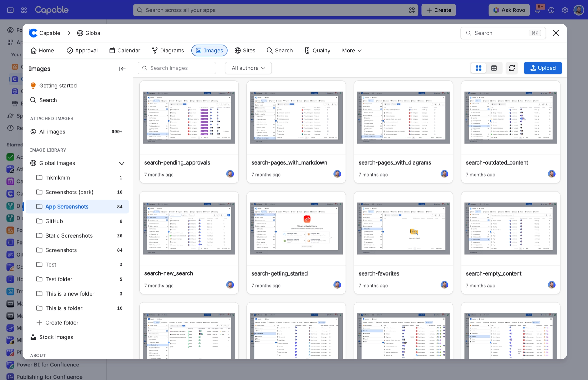
Task: Collapse the Images sidebar panel
Action: (x=122, y=69)
